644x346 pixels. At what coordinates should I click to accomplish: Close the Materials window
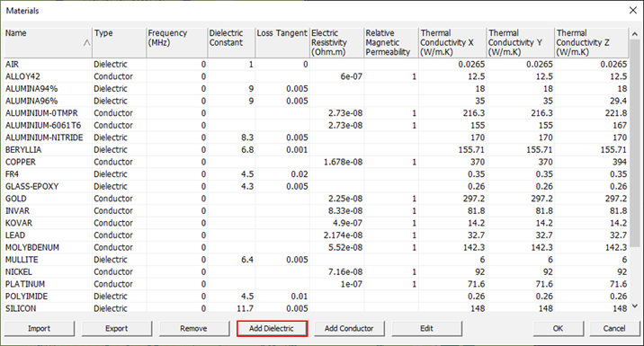coord(633,11)
